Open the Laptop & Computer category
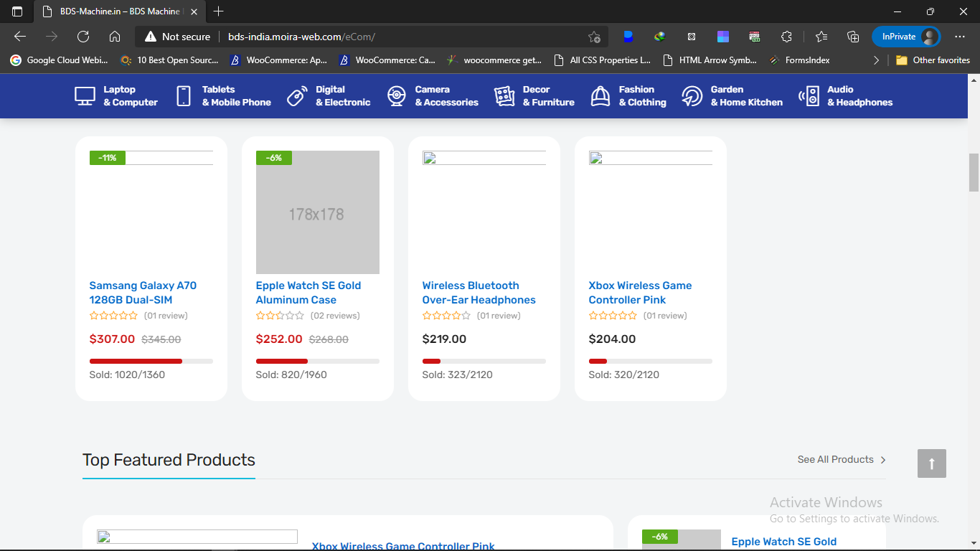Viewport: 980px width, 551px height. point(116,96)
